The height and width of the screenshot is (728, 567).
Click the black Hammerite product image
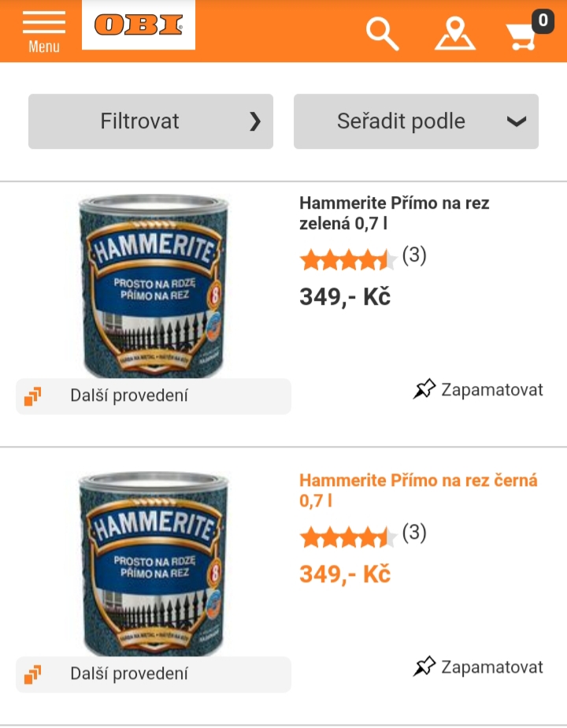154,563
